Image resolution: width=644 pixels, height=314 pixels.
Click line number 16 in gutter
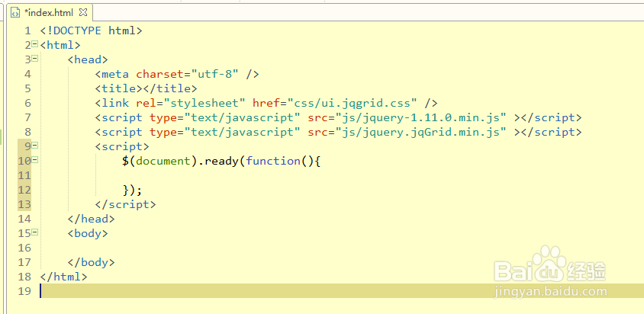click(x=24, y=248)
